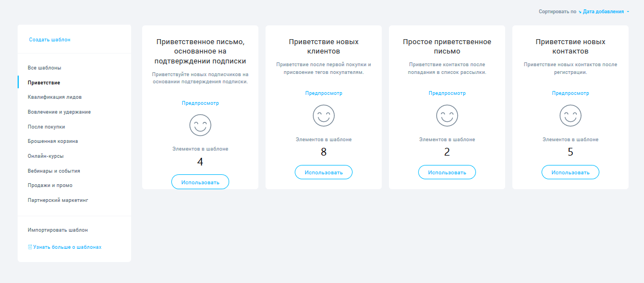The image size is (644, 283).
Task: Open Квалификация лидов category
Action: click(x=55, y=97)
